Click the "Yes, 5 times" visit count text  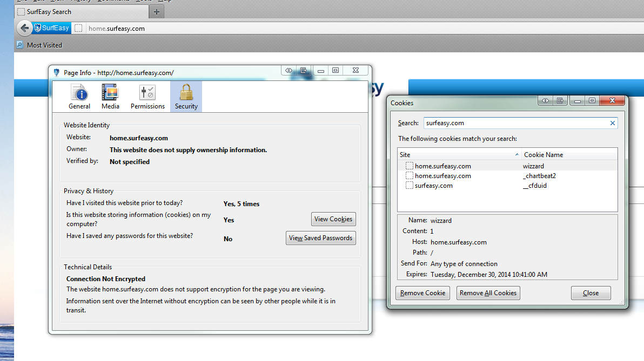tap(242, 204)
